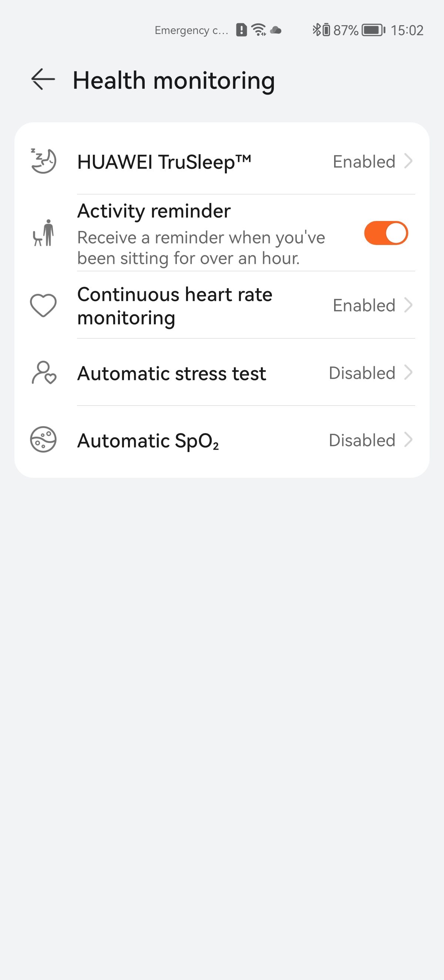
Task: Tap the Wi-Fi icon in status bar
Action: [x=259, y=30]
